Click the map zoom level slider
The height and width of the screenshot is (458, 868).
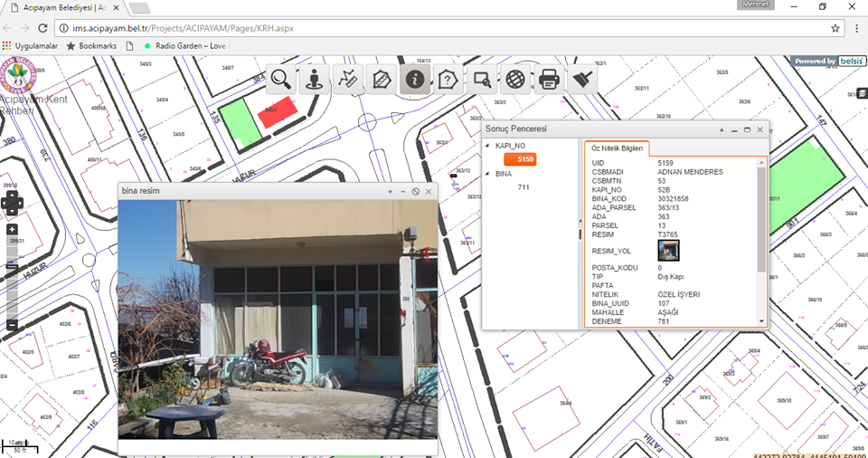click(x=12, y=267)
